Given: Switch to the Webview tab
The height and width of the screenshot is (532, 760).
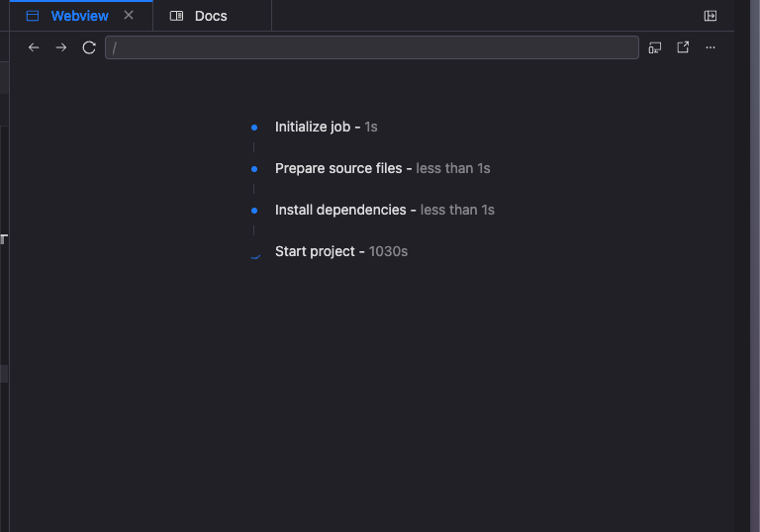Looking at the screenshot, I should click(x=80, y=16).
